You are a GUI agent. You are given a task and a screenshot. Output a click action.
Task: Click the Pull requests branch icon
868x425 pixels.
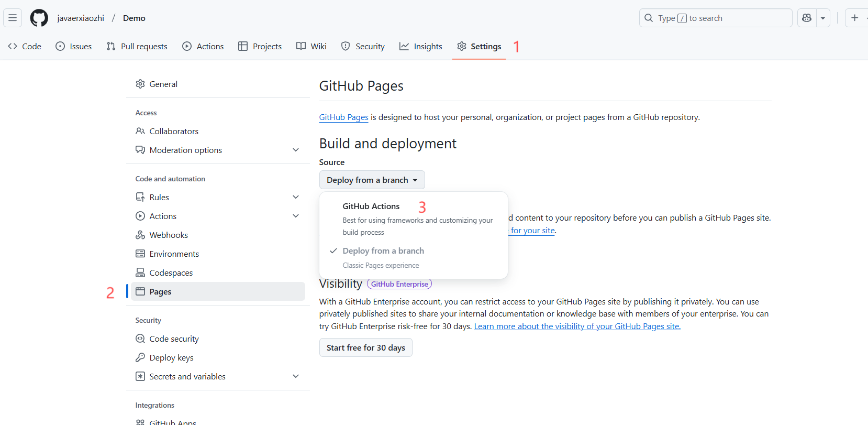click(x=111, y=46)
